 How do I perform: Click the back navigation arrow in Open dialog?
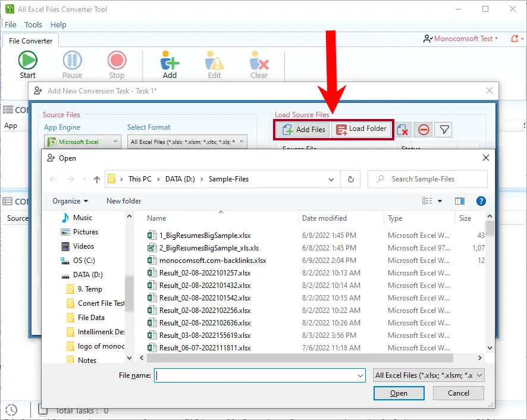pyautogui.click(x=53, y=179)
